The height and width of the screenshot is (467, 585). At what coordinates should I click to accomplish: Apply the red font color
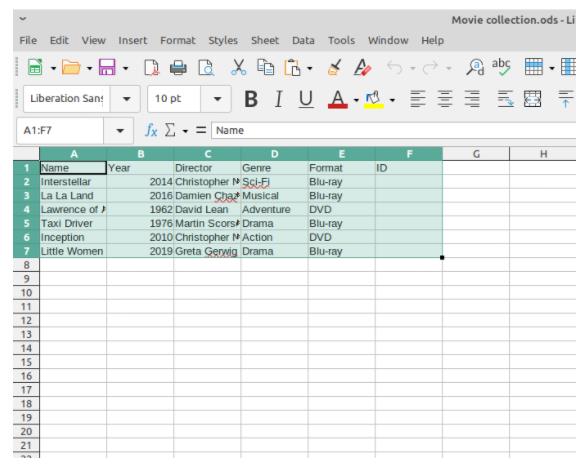tap(338, 99)
